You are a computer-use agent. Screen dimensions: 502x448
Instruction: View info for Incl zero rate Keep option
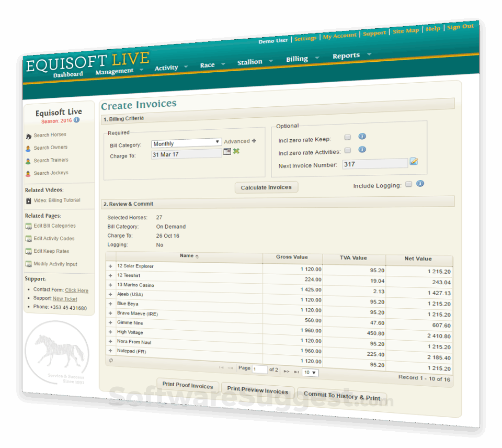coord(362,136)
